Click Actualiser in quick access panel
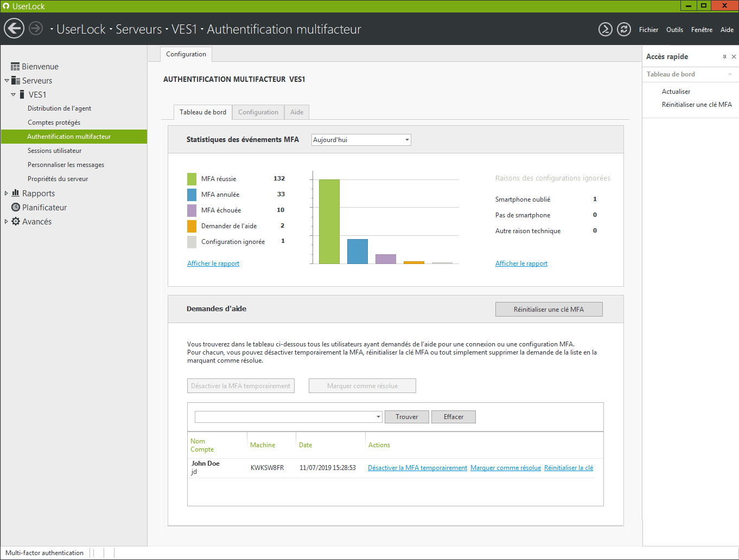 coord(676,92)
